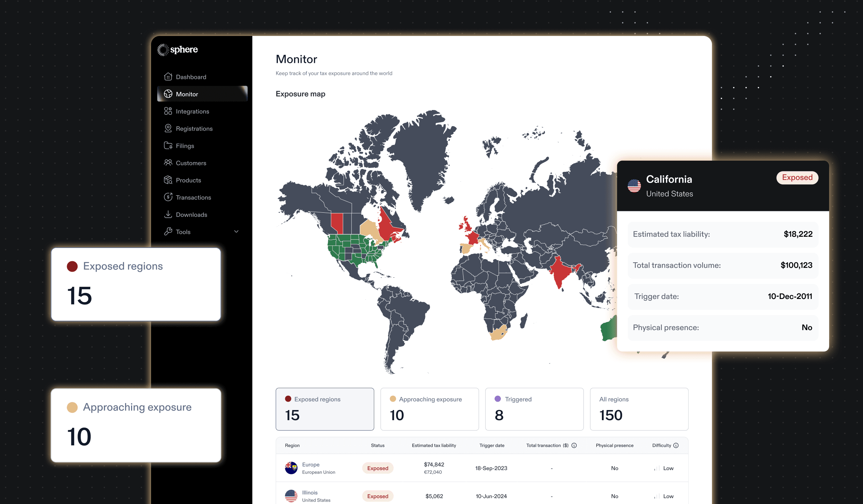Viewport: 863px width, 504px height.
Task: Click the Transactions dollar icon
Action: pyautogui.click(x=168, y=197)
